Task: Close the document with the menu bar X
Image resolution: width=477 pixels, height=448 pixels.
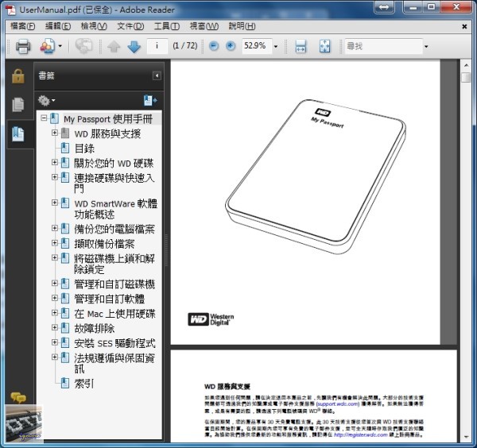Action: coord(464,26)
